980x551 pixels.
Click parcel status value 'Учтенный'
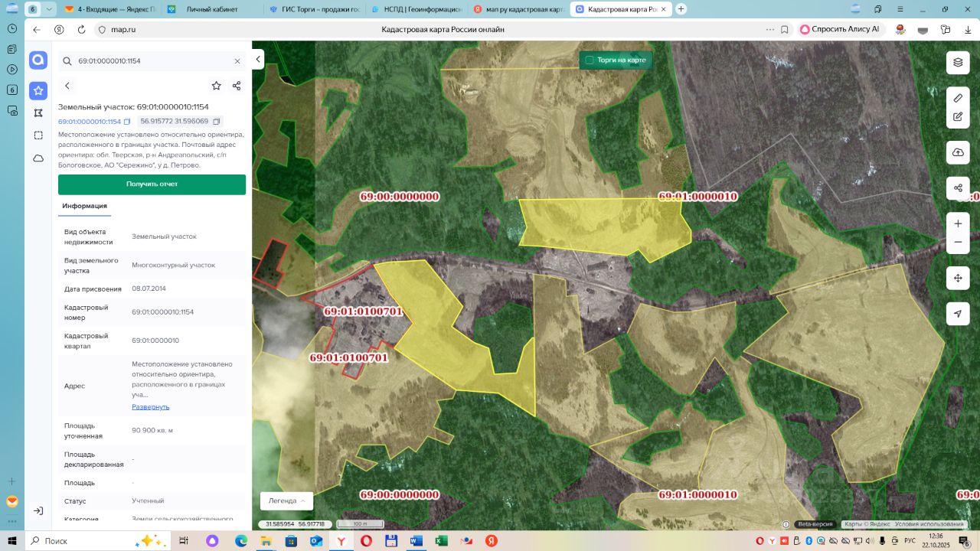pos(148,500)
